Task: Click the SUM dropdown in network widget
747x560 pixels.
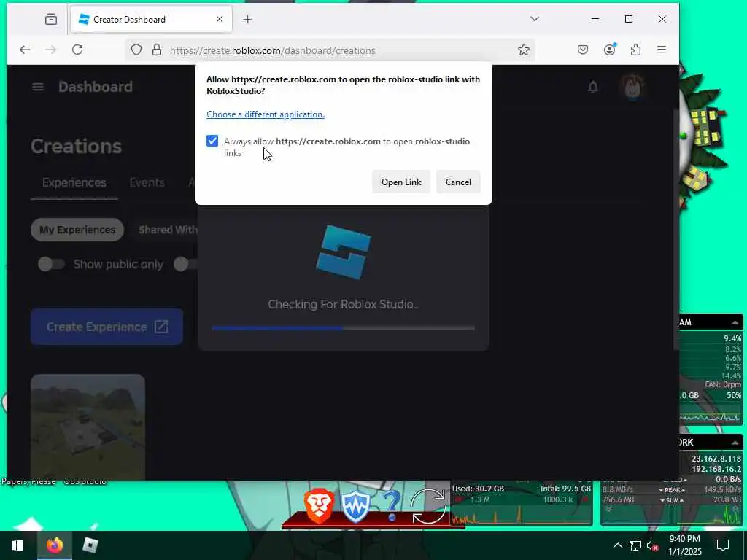Action: 672,500
